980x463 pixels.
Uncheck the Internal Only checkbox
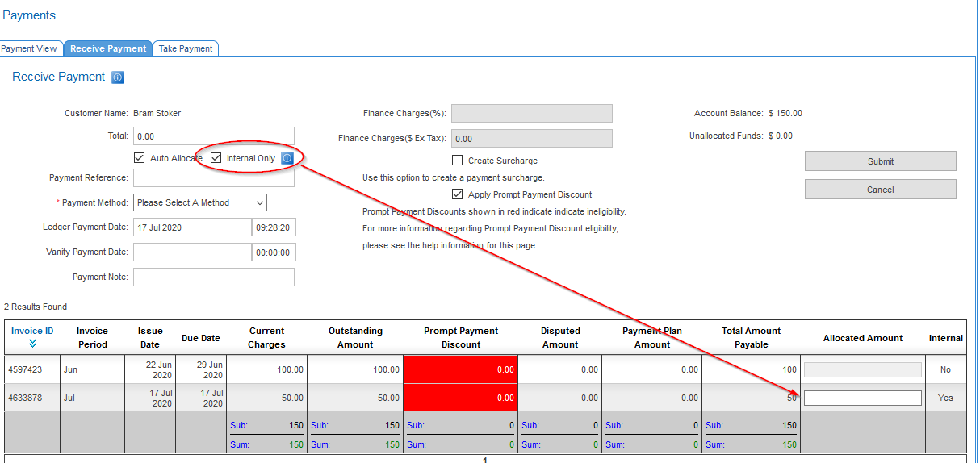click(216, 158)
